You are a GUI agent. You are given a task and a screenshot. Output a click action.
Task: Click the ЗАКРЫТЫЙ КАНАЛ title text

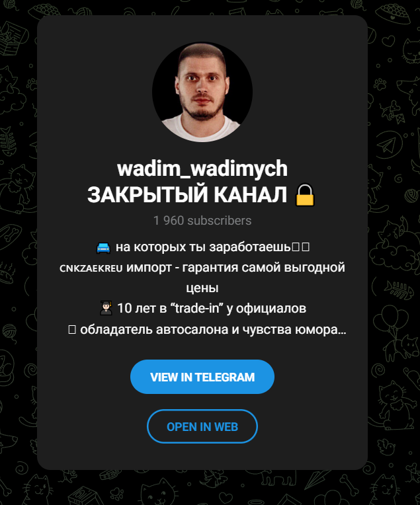187,195
